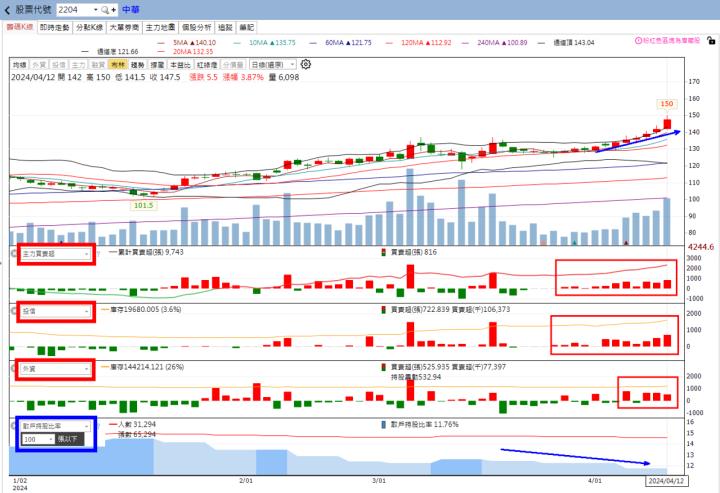Click the 150 high price label on chart
Screen dimensions: 720x493
pos(667,104)
